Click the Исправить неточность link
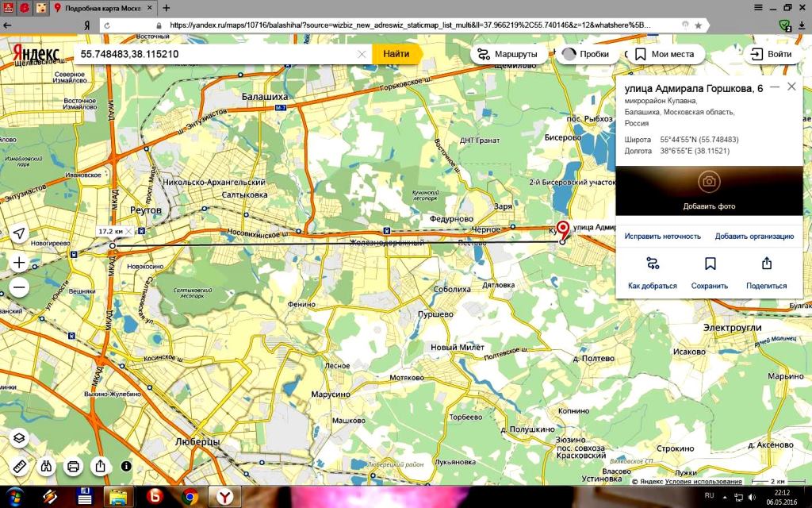This screenshot has width=812, height=508. (662, 236)
